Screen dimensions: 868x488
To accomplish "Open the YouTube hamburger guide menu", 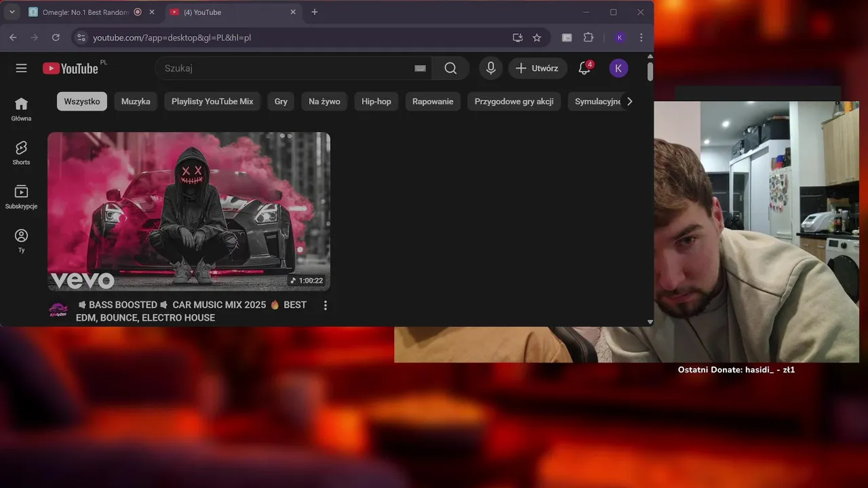I will click(x=22, y=68).
